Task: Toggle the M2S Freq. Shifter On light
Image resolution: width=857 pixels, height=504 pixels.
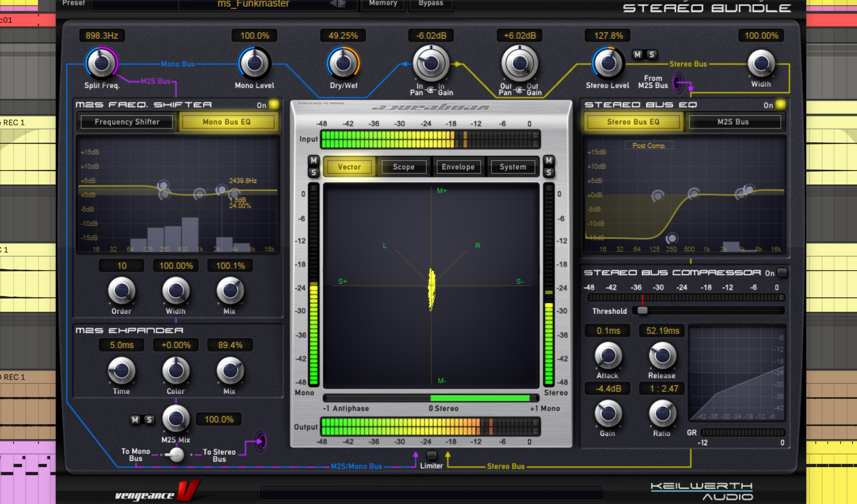Action: 273,104
